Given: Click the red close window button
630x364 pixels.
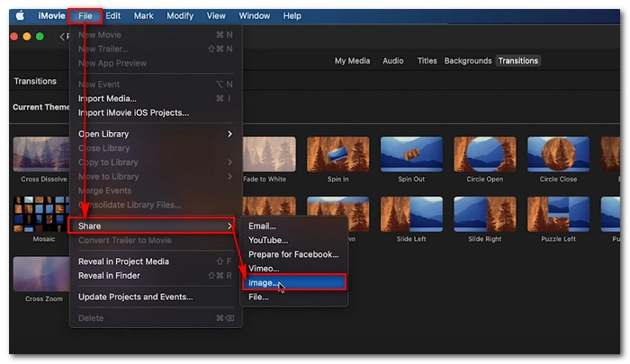Looking at the screenshot, I should click(x=14, y=37).
